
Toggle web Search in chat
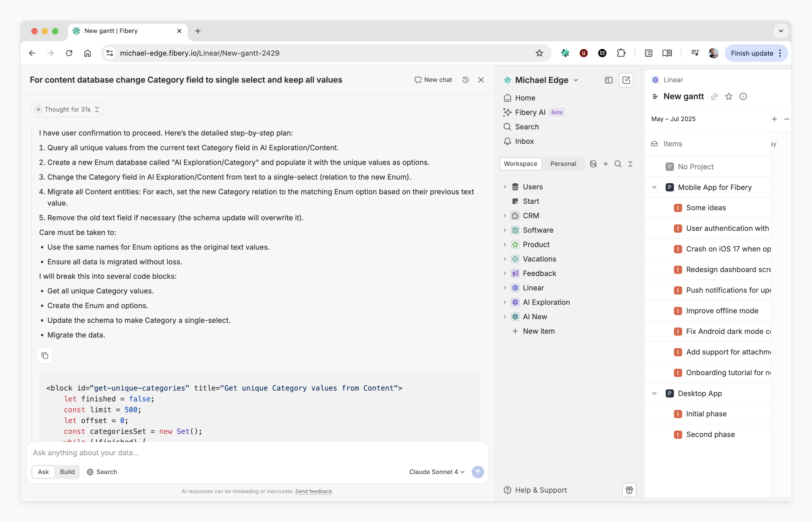(x=102, y=472)
